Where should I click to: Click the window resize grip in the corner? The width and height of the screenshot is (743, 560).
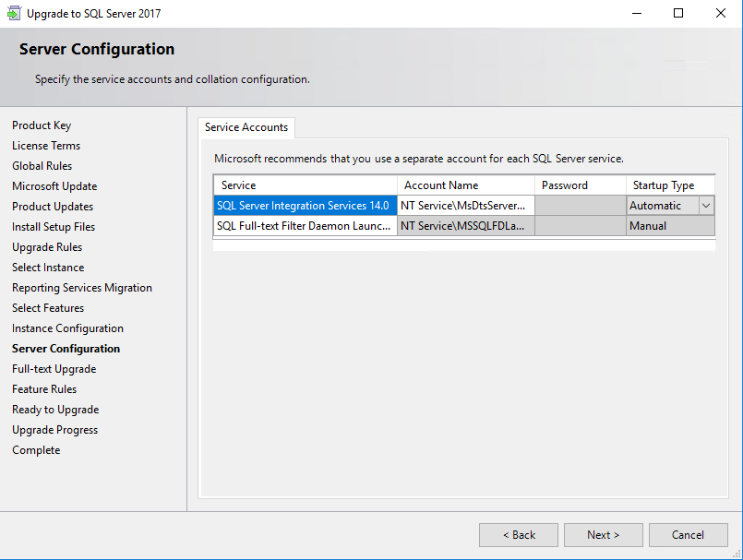737,554
